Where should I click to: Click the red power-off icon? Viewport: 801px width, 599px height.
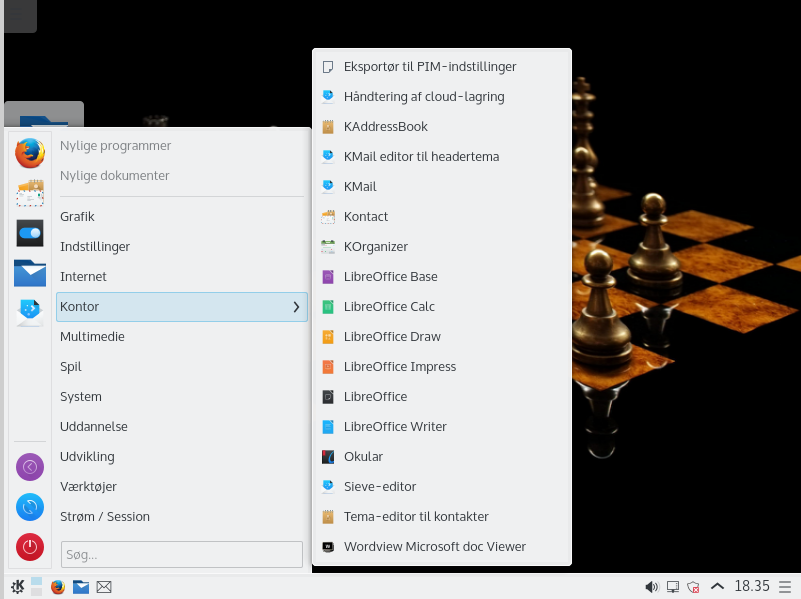pyautogui.click(x=30, y=547)
